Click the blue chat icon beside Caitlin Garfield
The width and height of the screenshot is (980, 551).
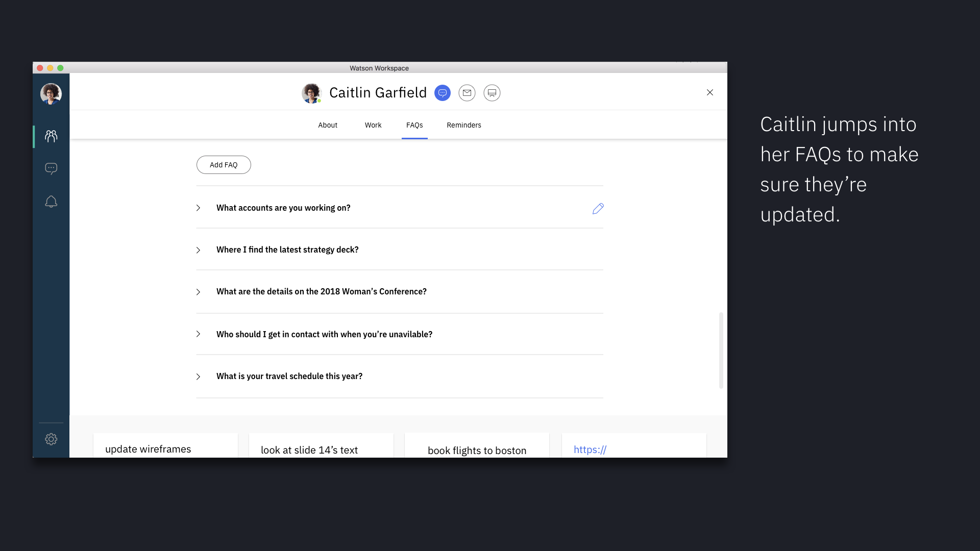coord(443,93)
